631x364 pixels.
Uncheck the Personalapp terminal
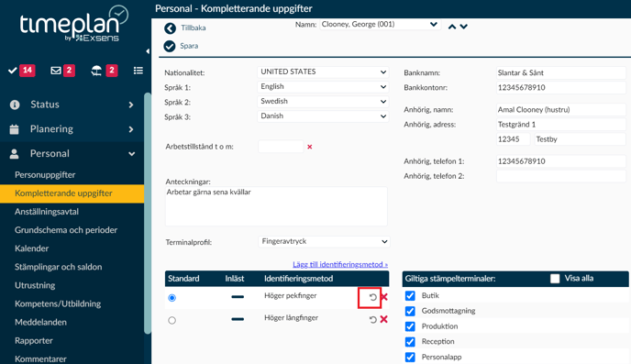click(410, 357)
